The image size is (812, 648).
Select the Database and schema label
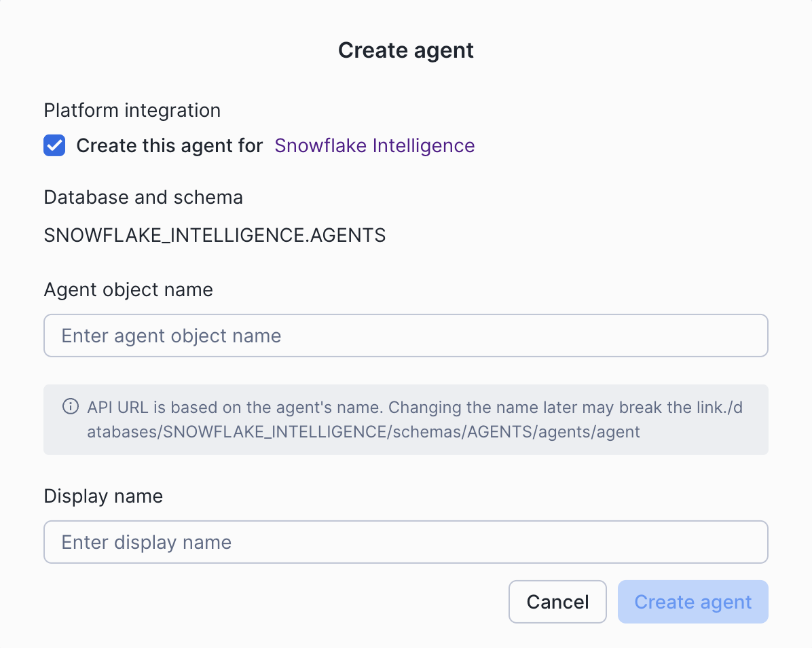click(x=143, y=197)
